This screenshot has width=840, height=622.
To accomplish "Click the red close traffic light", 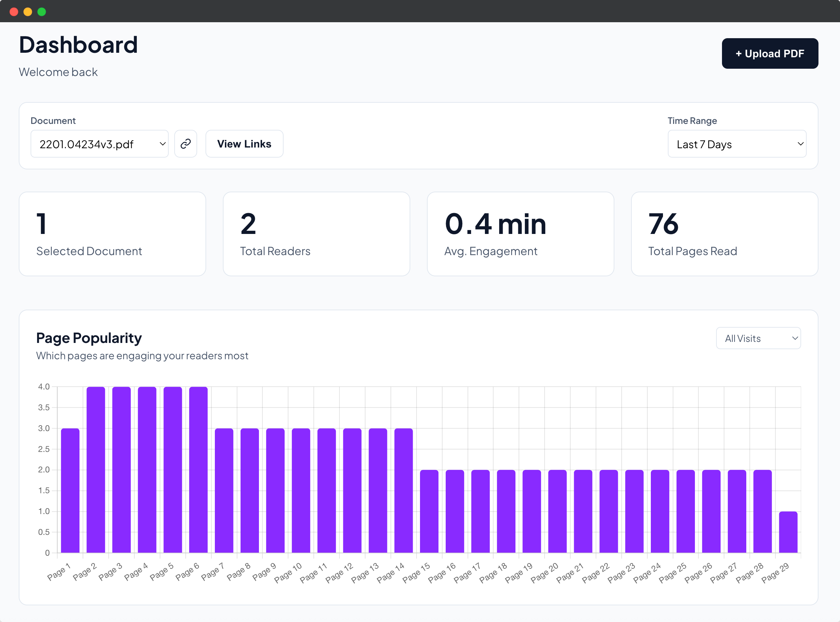I will pyautogui.click(x=14, y=11).
